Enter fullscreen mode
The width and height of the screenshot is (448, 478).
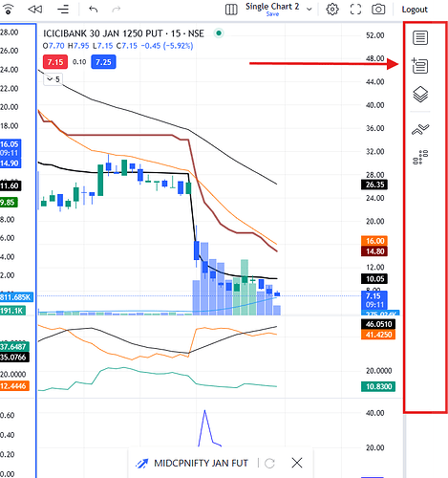[x=355, y=10]
